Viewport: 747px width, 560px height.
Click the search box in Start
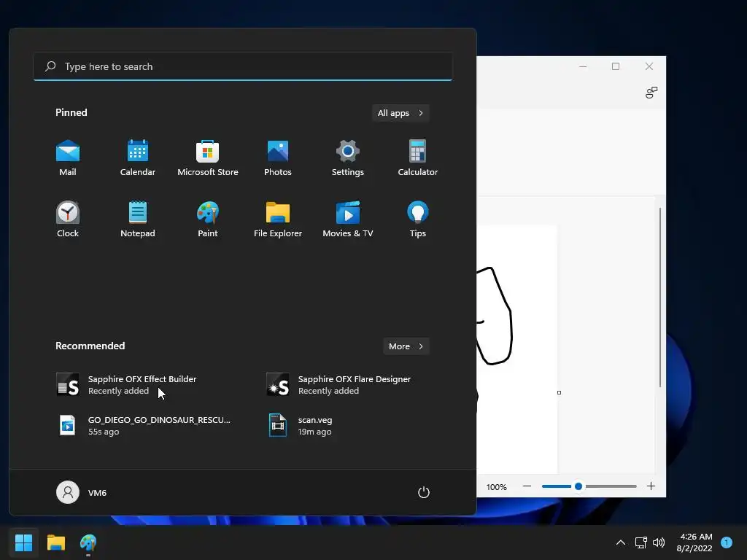pos(243,66)
